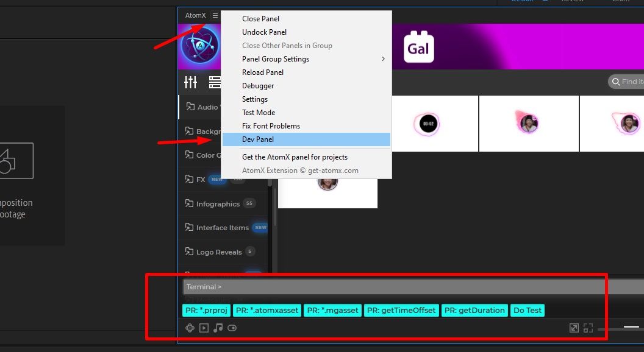Open the Dev Panel menu entry
Viewport: 644px width, 352px height.
coord(258,139)
